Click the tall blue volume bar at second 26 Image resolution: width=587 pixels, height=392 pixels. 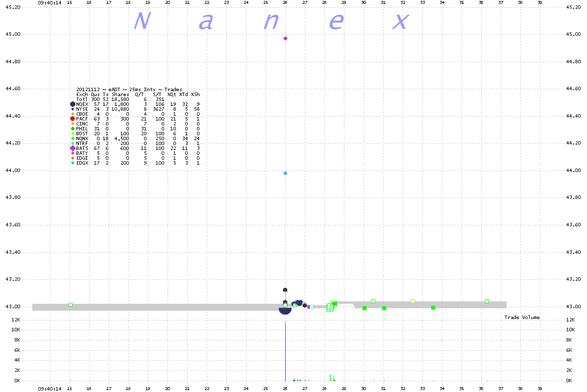coord(285,351)
